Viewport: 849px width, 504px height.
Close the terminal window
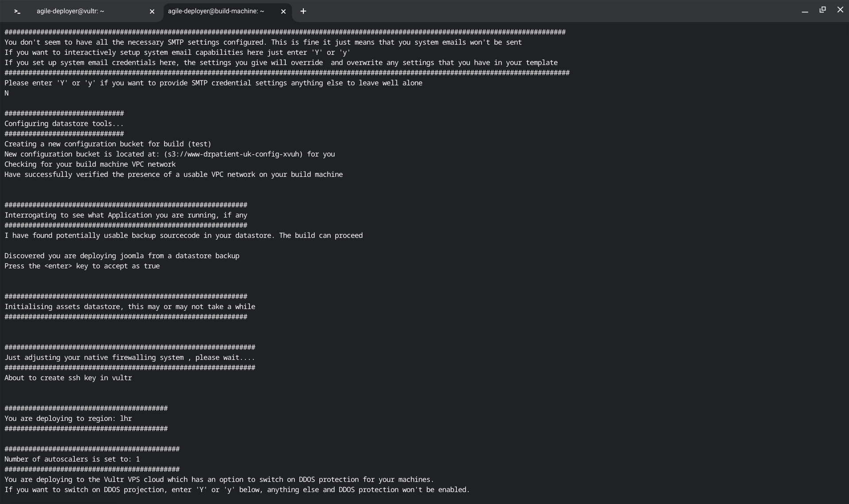[840, 10]
